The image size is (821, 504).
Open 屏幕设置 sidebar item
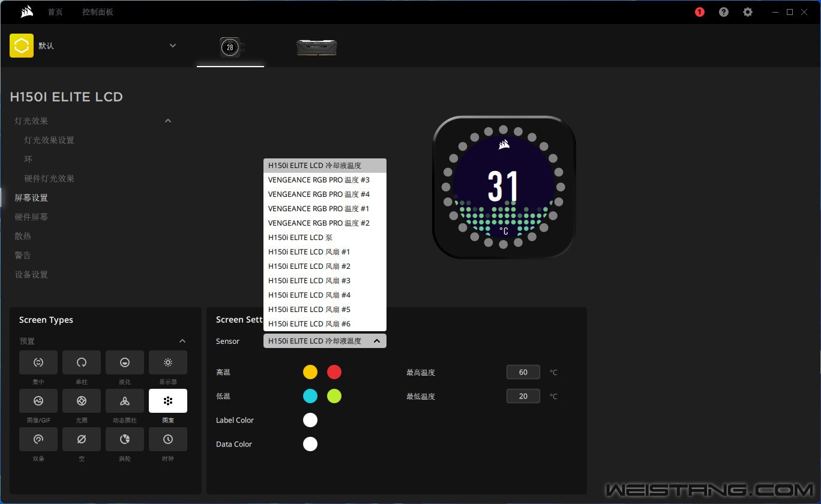coord(31,198)
